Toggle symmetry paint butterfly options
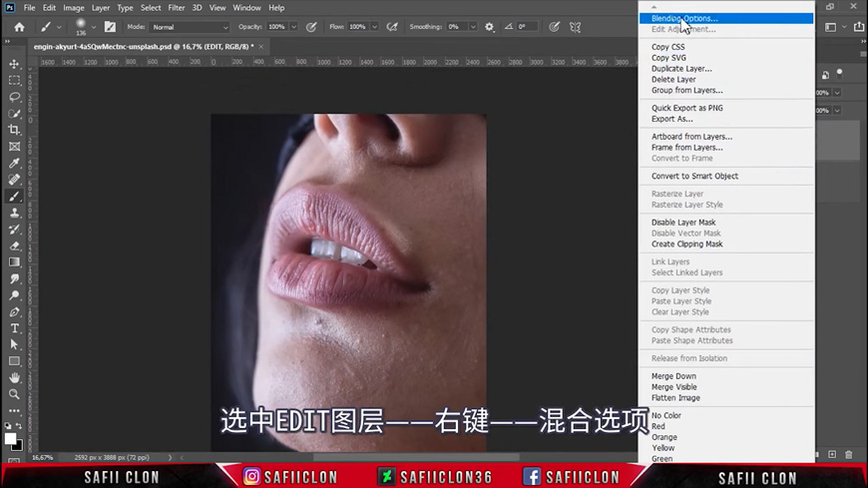 pyautogui.click(x=575, y=27)
